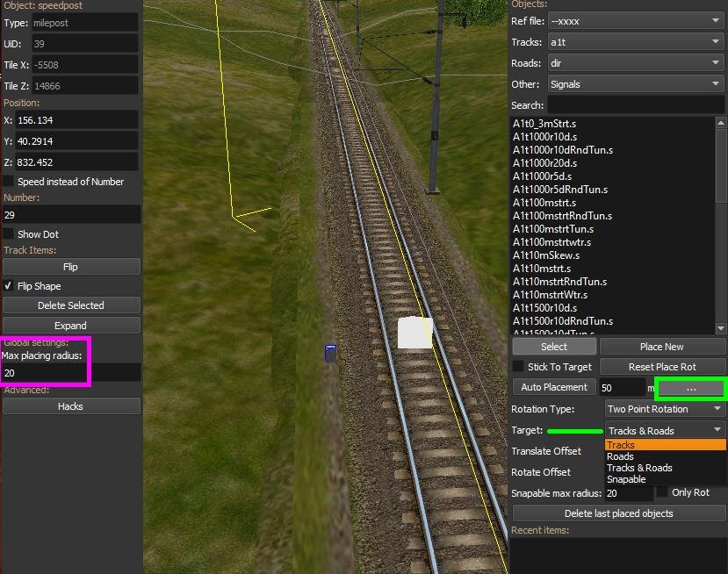Enable Speed instead of Number checkbox
Viewport: 728px width, 574px height.
(x=9, y=182)
